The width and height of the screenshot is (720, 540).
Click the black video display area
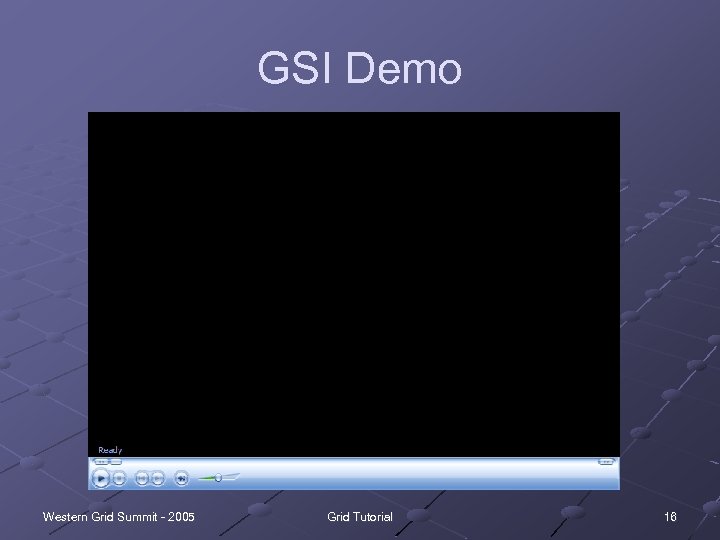coord(354,284)
